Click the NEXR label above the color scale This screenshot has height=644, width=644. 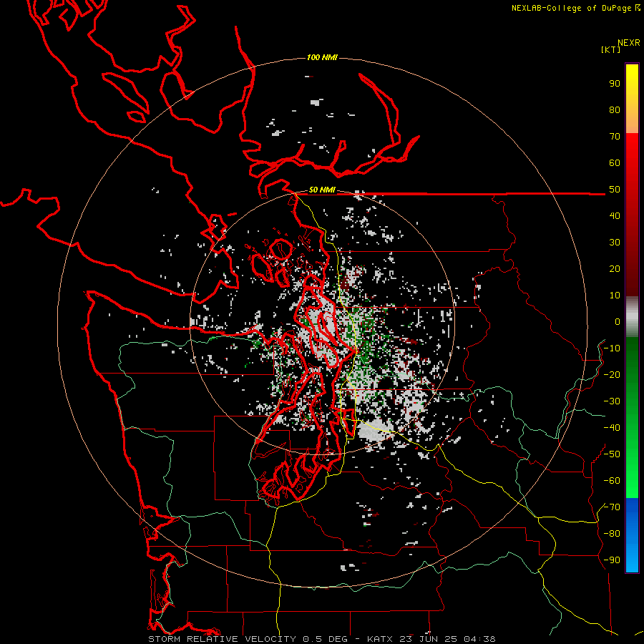click(x=629, y=43)
